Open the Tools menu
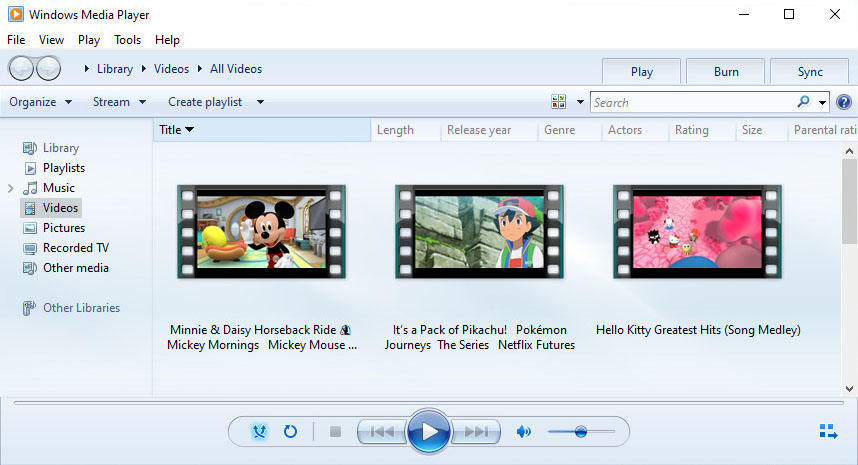The height and width of the screenshot is (465, 858). (127, 39)
